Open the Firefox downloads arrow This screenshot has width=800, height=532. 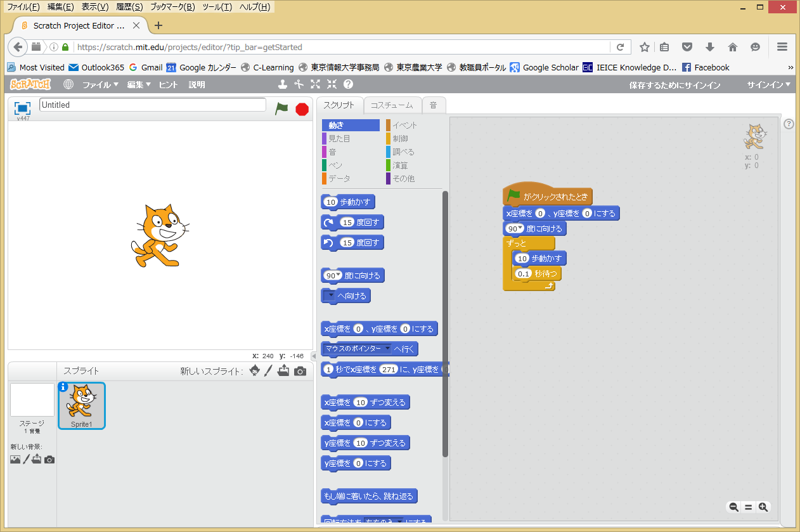(x=710, y=47)
